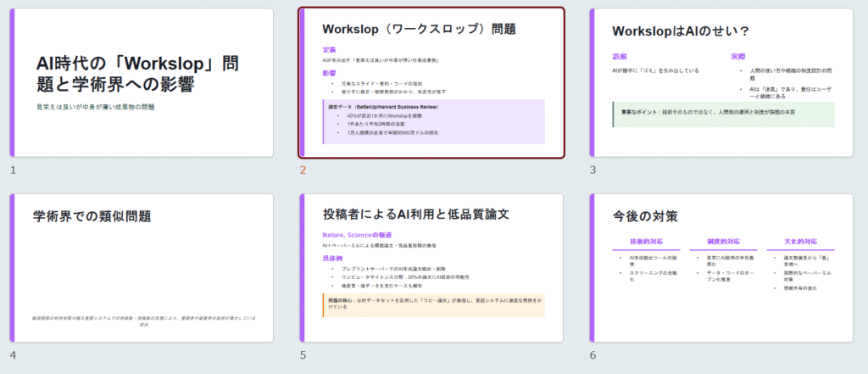Click the 技術的対応 column heading
The image size is (868, 374).
click(x=647, y=242)
